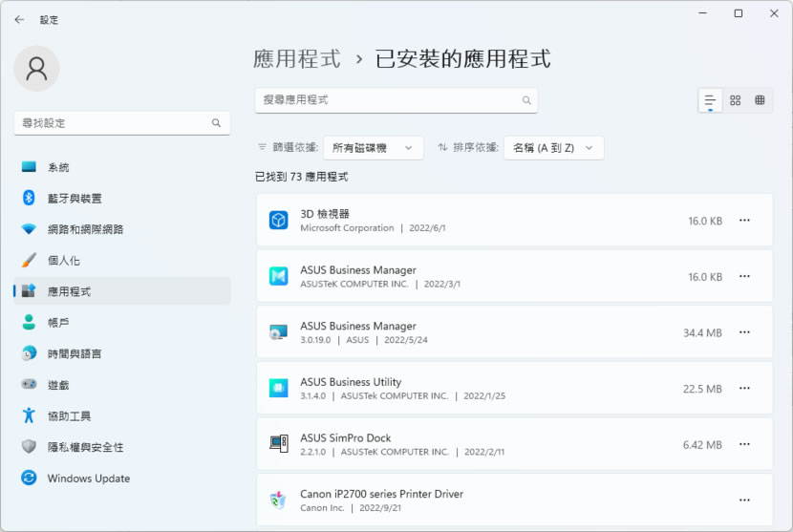Click the 已找到 73 應用程式 count text
793x532 pixels.
301,177
